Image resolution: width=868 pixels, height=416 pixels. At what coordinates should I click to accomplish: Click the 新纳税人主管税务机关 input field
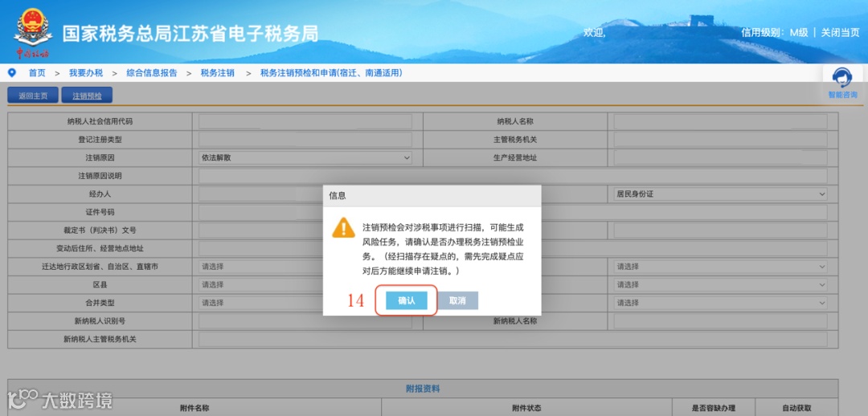513,339
